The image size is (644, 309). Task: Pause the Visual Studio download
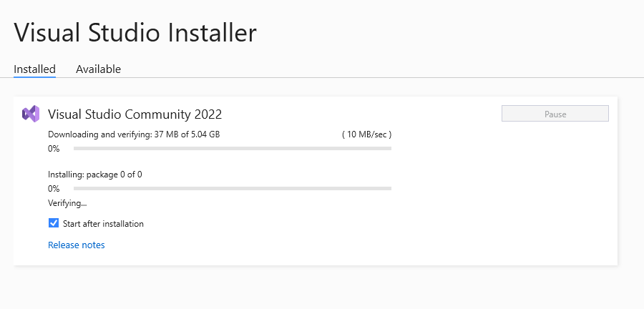(555, 114)
